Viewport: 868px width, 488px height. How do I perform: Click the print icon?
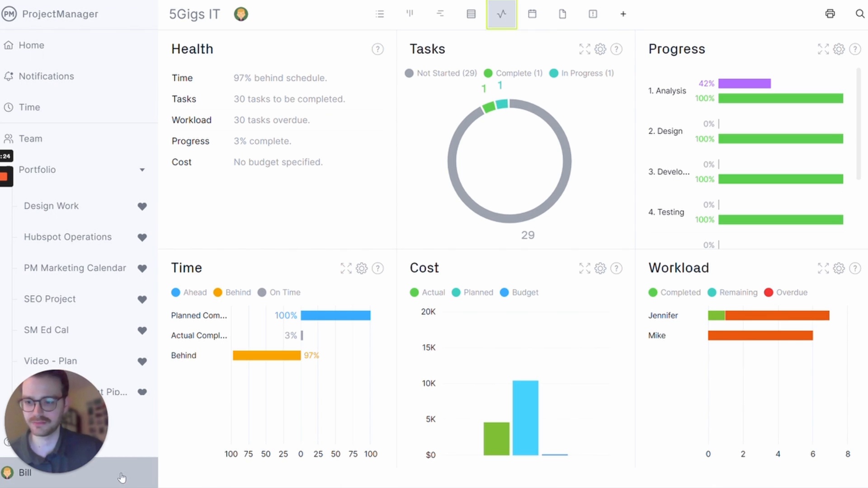[x=830, y=14]
